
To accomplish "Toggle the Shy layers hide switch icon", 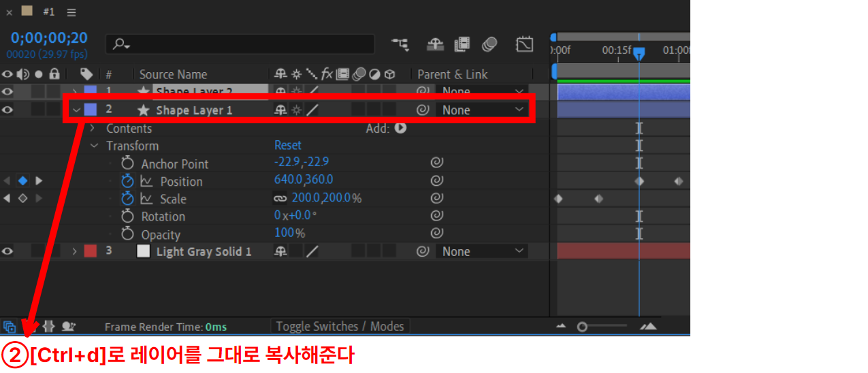I will [x=435, y=44].
